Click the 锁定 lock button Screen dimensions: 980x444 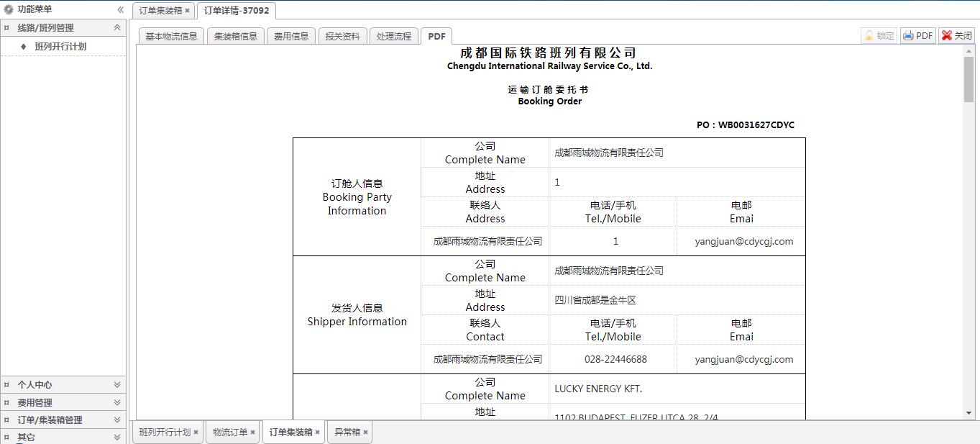click(879, 36)
